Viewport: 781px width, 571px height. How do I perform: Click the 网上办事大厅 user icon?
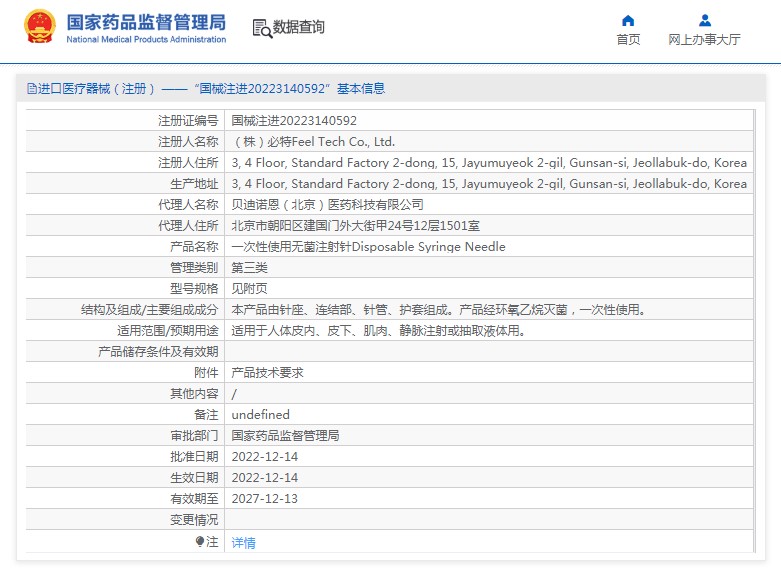click(x=705, y=20)
